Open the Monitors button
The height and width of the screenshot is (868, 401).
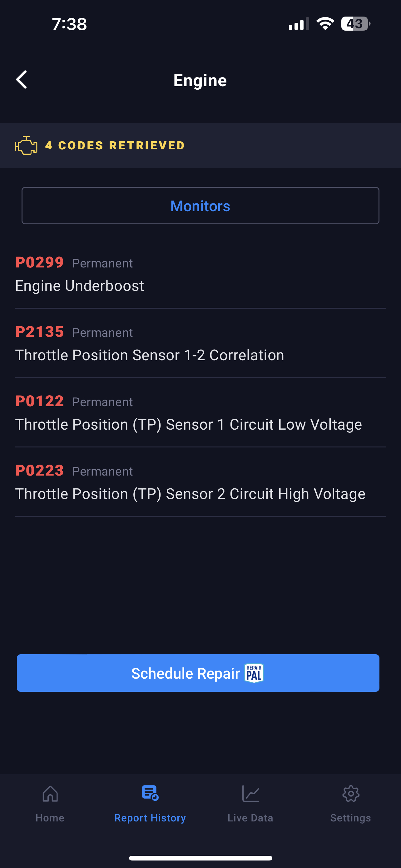(x=200, y=206)
